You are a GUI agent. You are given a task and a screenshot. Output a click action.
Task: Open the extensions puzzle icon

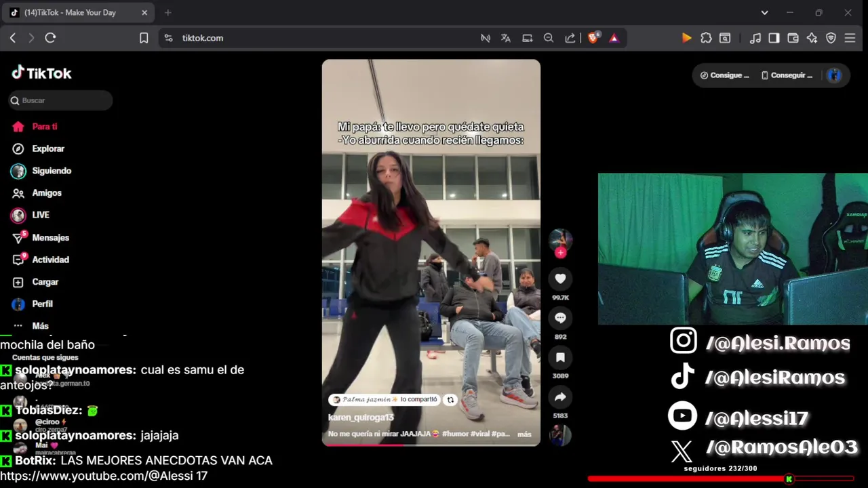tap(706, 38)
